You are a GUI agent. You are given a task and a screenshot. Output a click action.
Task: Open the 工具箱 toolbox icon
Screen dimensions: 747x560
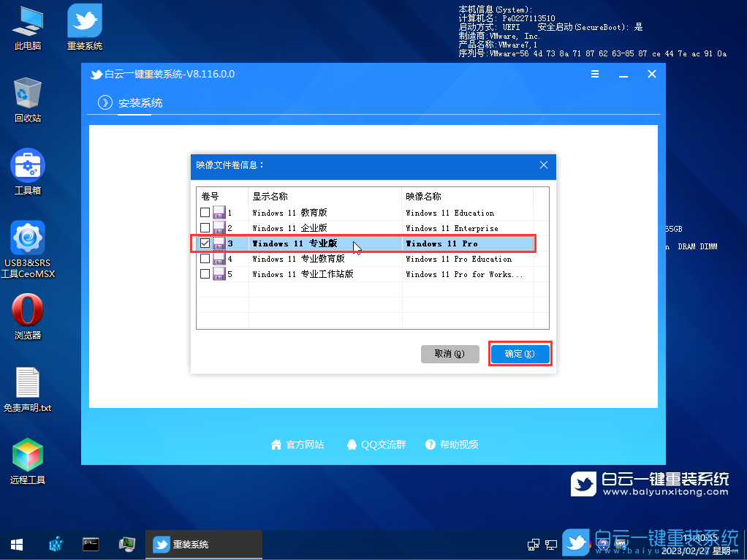[28, 172]
